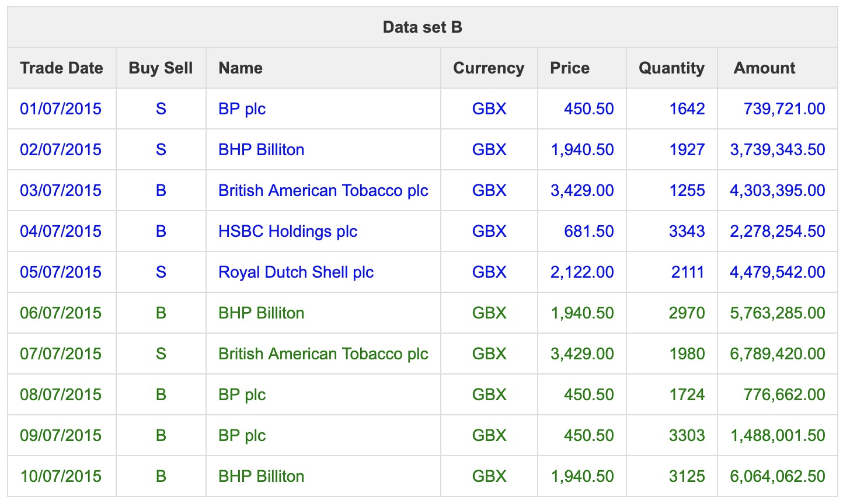This screenshot has height=504, width=843.
Task: Click price 681.50 in the HSBC row
Action: coord(589,232)
